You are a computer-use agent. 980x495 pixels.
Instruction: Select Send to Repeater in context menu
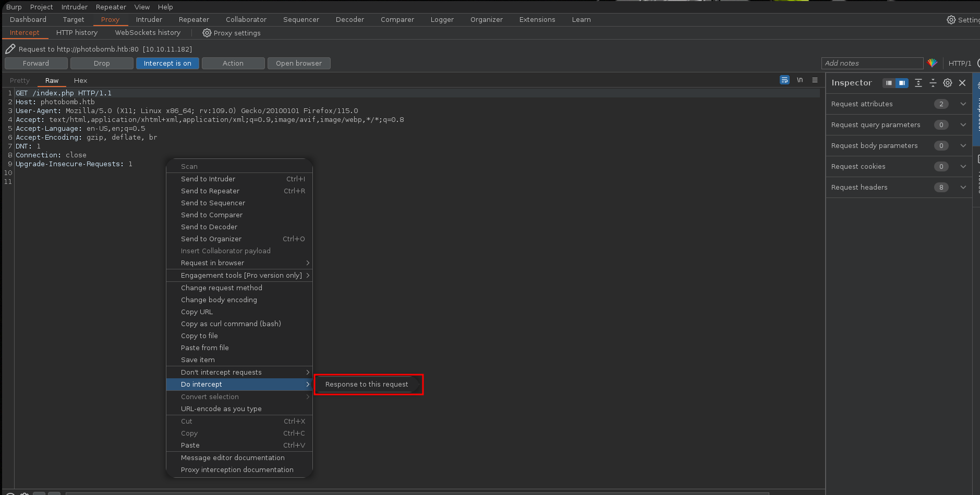coord(210,191)
